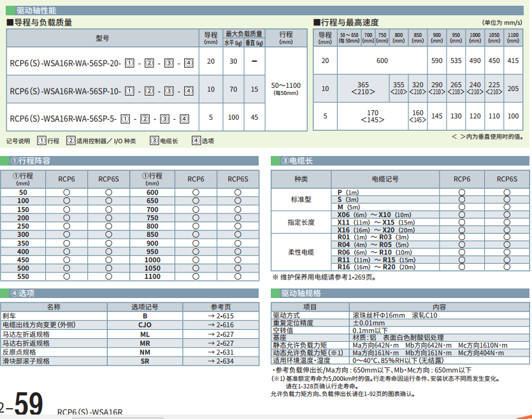Screen dimensions: 532x419
Task: Click the 马达左折返规格 option name
Action: (26, 334)
